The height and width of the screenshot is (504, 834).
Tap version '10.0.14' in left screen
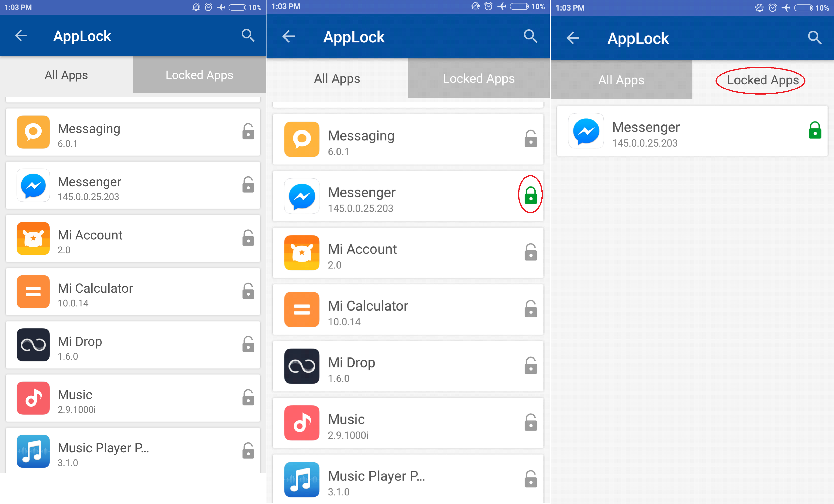73,303
